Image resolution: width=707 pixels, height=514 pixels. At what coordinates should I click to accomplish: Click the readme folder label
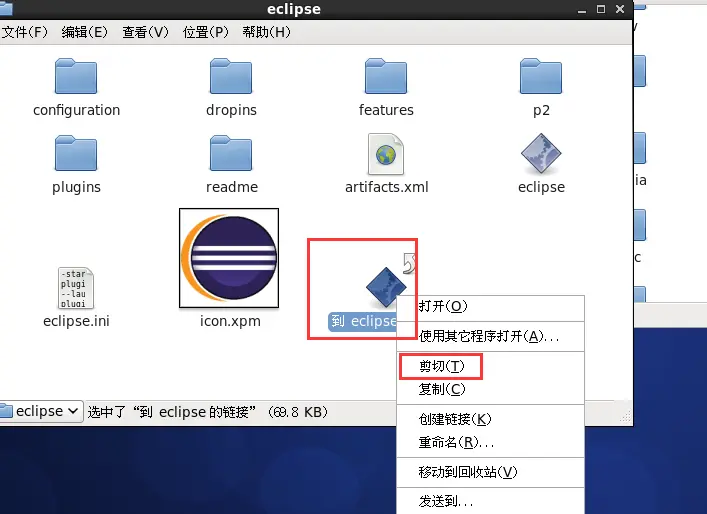pyautogui.click(x=232, y=187)
